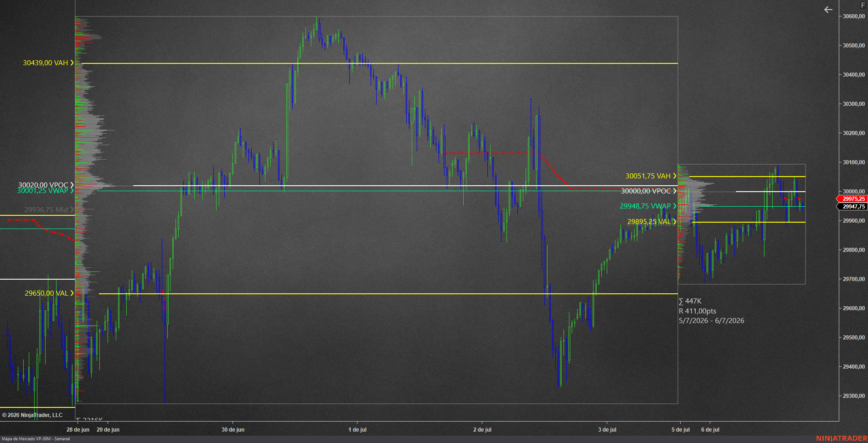Click the 30300,00 level on the price scale
Viewport: 868px width, 443px height.
pos(853,104)
